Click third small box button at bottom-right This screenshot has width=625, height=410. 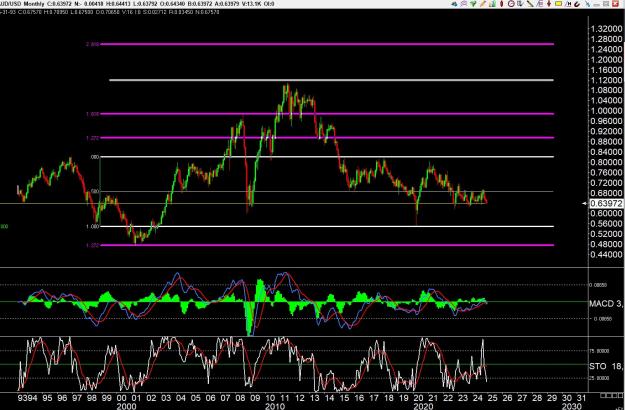tap(613, 395)
